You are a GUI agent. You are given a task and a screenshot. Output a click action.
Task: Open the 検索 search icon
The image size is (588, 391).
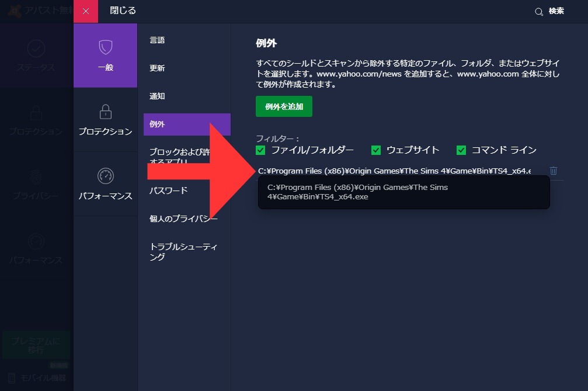point(538,12)
